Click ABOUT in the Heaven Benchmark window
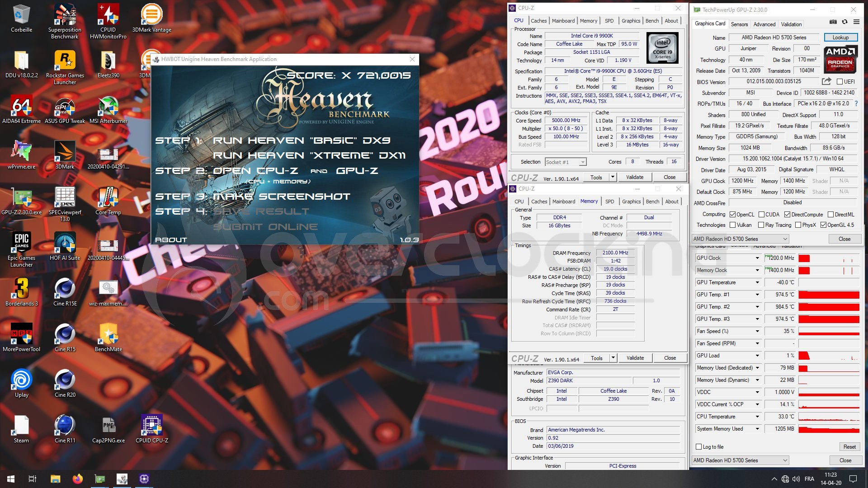The width and height of the screenshot is (868, 488). (171, 240)
